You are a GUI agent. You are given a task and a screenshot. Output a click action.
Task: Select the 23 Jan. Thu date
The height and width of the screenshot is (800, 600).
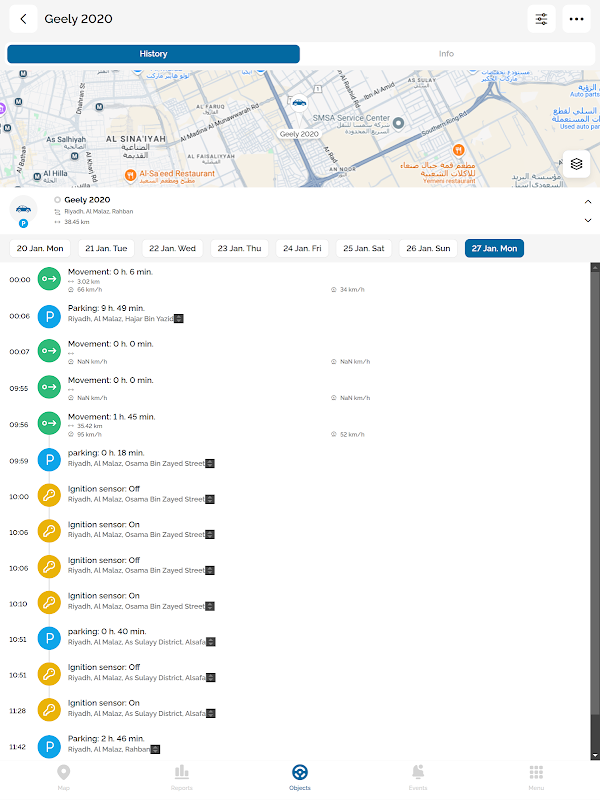point(239,248)
